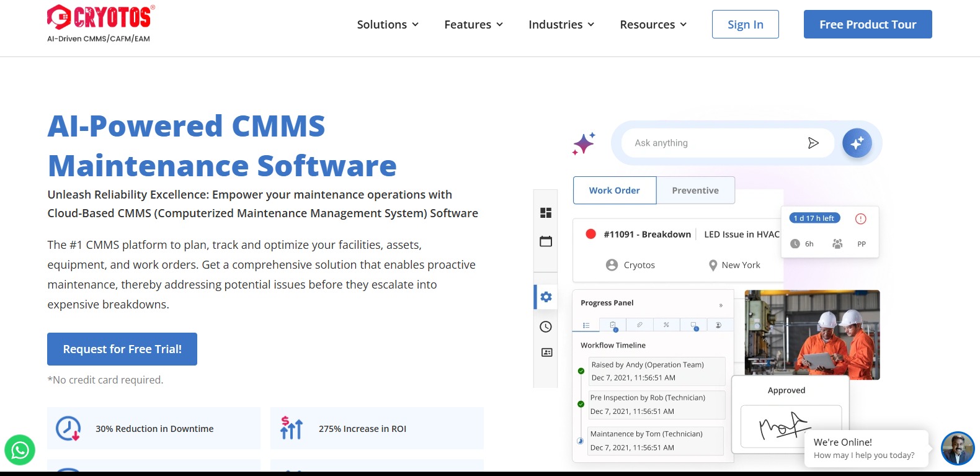Click the PP assignee initials
Image resolution: width=980 pixels, height=476 pixels.
click(x=862, y=244)
